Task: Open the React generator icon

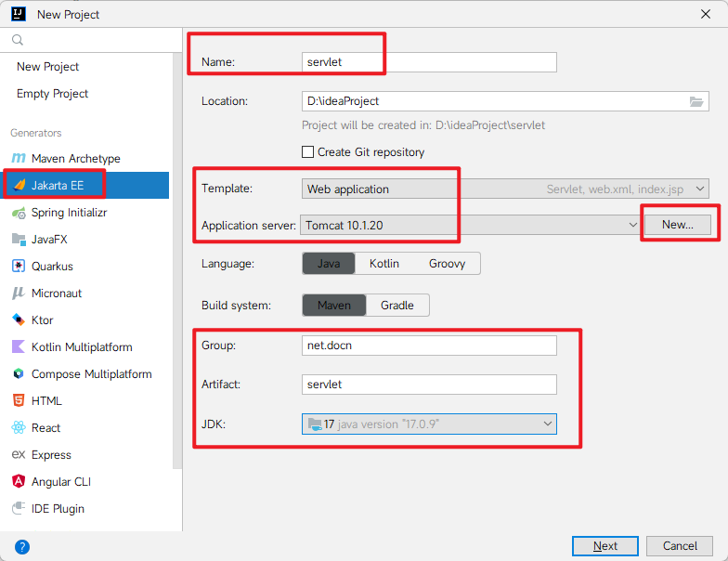Action: point(18,428)
